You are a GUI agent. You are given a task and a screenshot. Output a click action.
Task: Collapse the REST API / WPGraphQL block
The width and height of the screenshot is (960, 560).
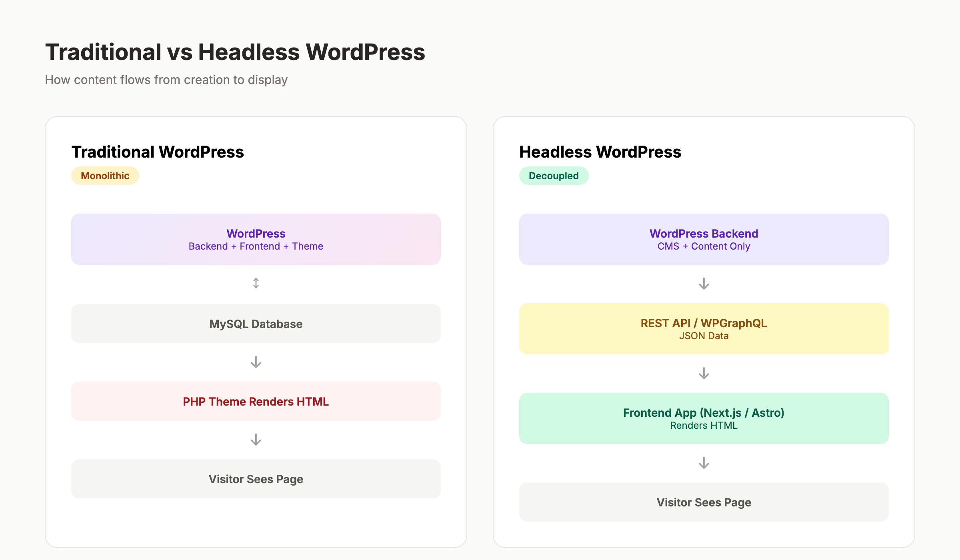click(703, 328)
